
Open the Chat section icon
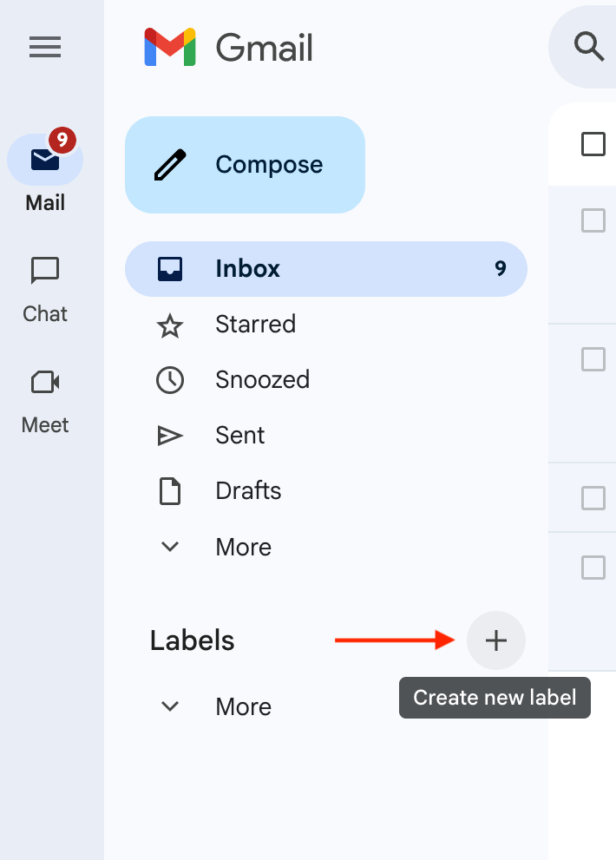[x=45, y=271]
